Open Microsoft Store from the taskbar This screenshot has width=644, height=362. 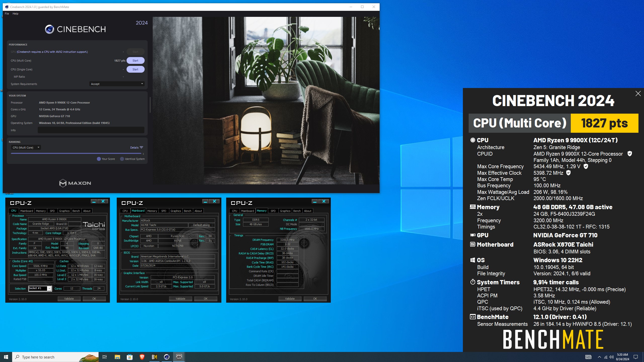click(x=130, y=357)
